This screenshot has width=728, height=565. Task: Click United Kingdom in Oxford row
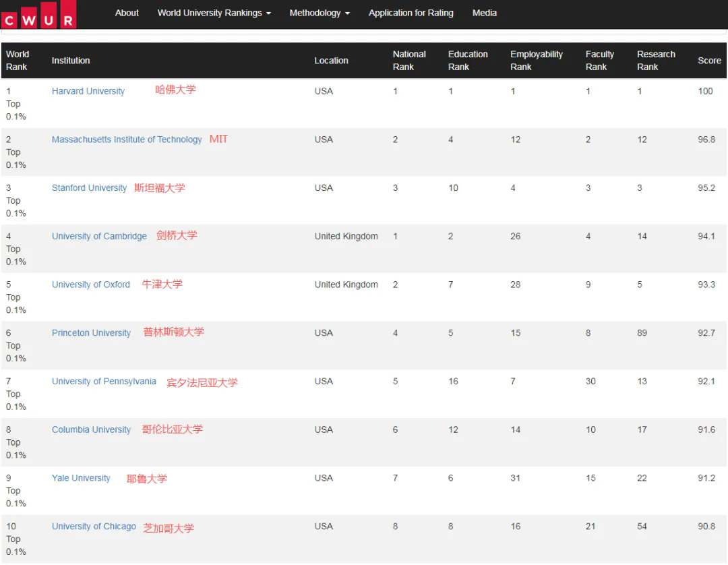click(346, 284)
